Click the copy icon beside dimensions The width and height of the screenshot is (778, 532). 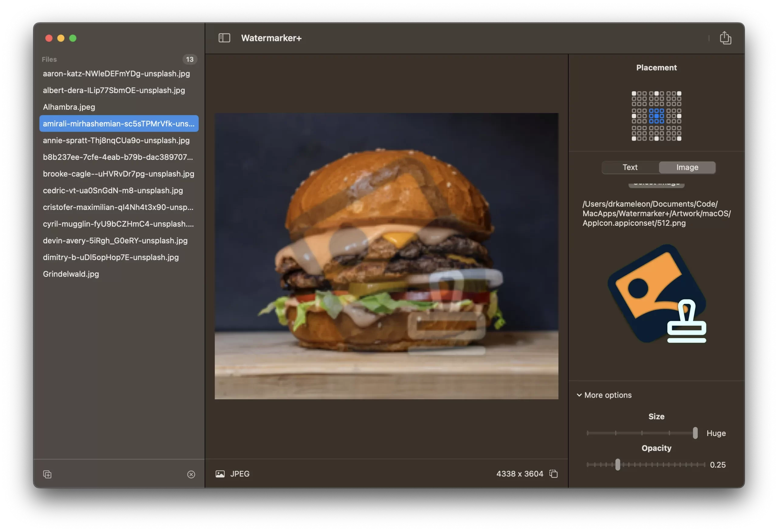tap(553, 474)
